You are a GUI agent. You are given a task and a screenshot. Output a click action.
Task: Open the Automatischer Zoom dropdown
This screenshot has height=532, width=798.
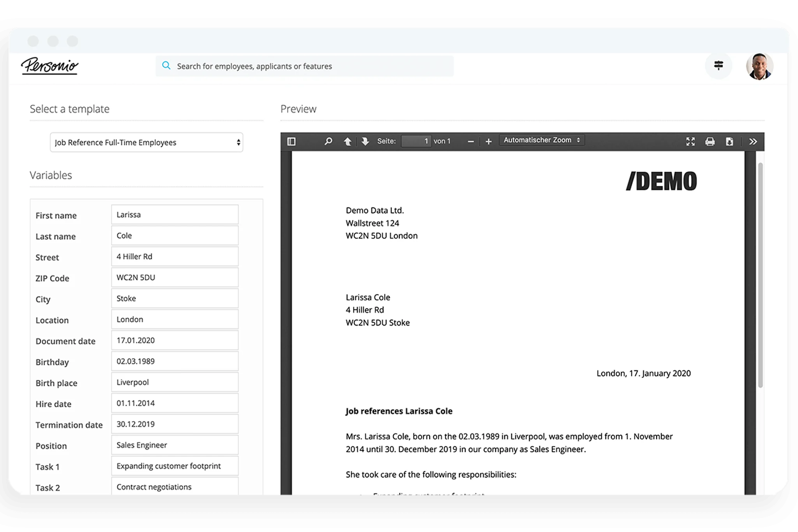pos(542,140)
